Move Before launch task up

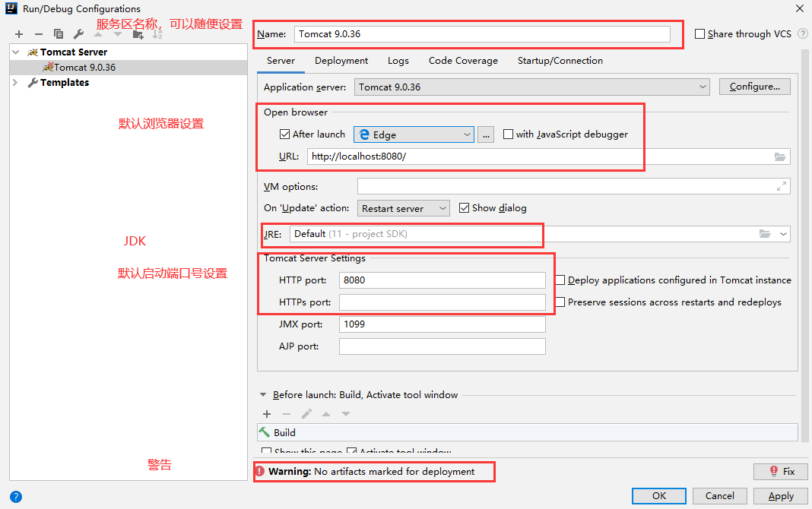pyautogui.click(x=326, y=414)
